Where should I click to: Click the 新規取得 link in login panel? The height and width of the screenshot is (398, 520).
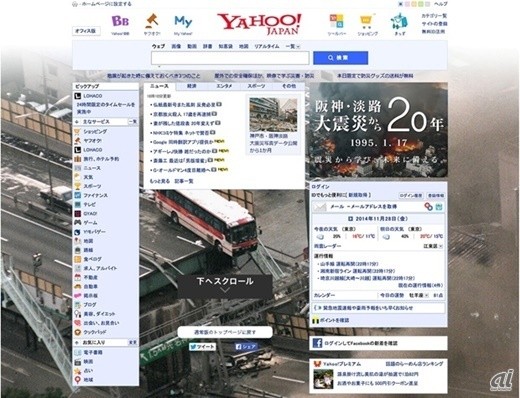coord(358,195)
